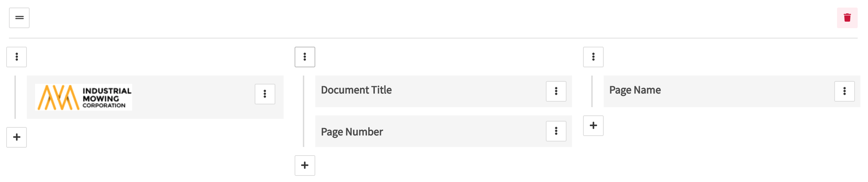
Task: Add an element below Page Name
Action: (x=593, y=126)
